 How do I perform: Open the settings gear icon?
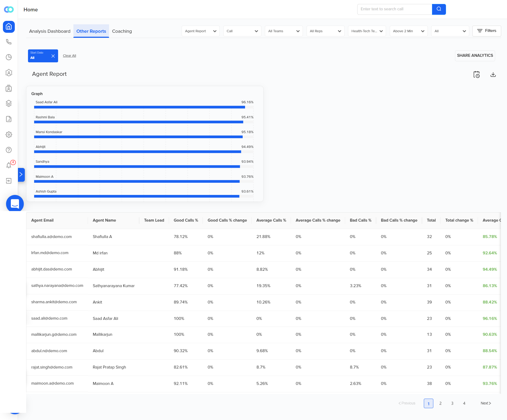click(9, 134)
